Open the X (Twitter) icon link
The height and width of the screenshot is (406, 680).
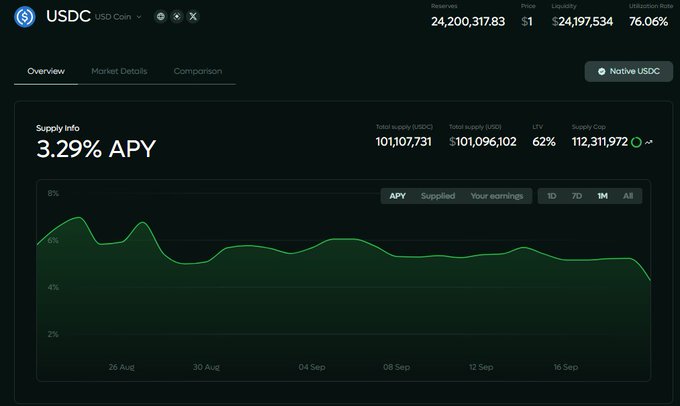point(193,16)
